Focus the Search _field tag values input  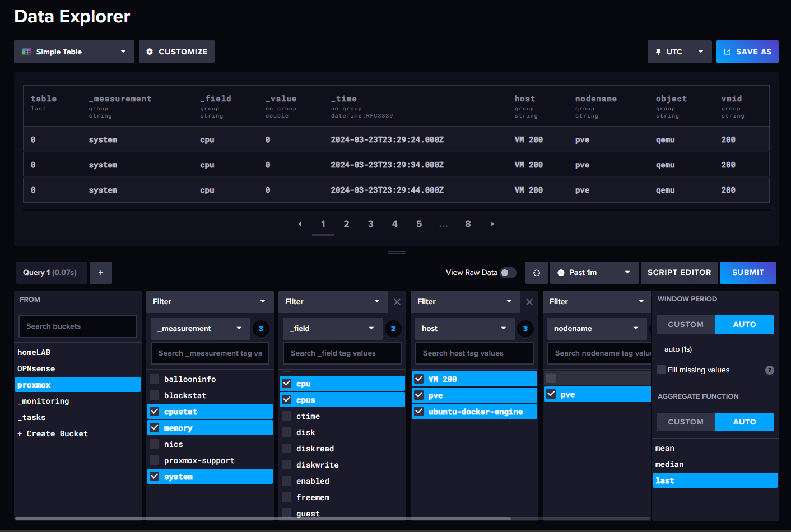(342, 353)
